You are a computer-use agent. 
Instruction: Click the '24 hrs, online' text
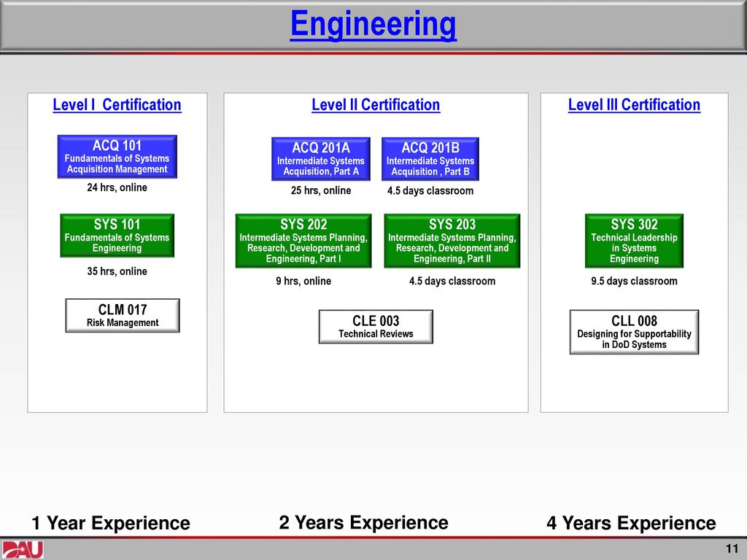(x=117, y=187)
